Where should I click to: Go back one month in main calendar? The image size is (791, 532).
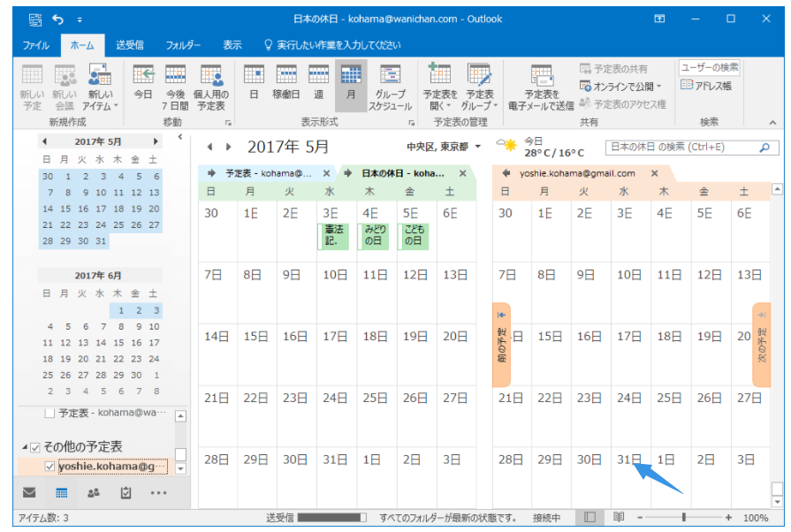click(209, 147)
